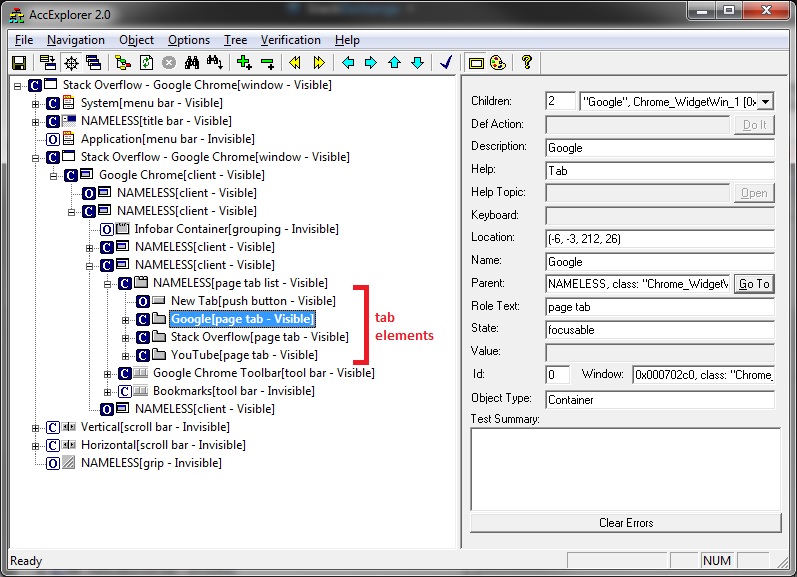Select the Stack Overflow page tab row
797x577 pixels.
tap(260, 337)
